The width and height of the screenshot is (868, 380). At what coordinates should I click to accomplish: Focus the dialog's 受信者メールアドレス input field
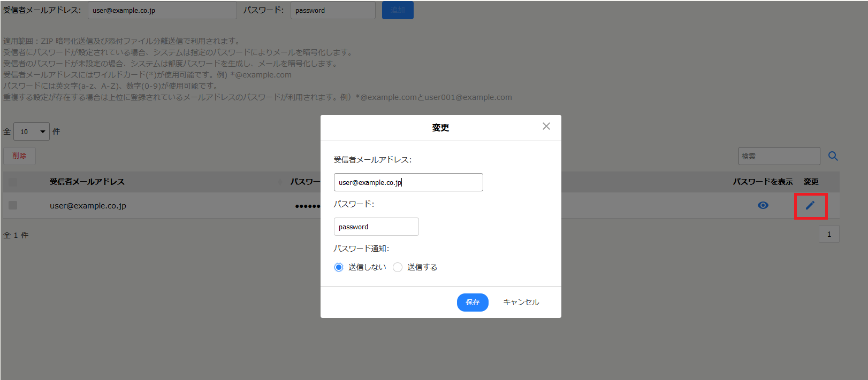click(x=408, y=182)
